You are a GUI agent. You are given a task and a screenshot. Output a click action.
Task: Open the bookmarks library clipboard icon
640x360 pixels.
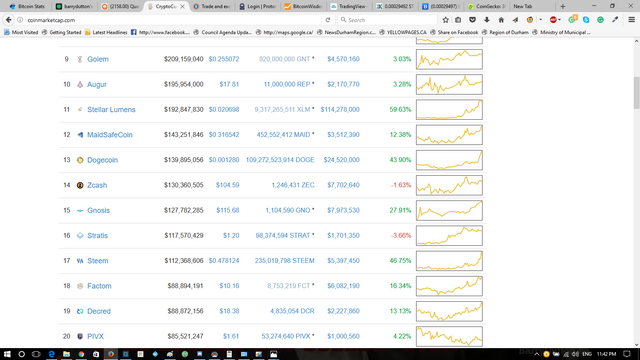pos(458,20)
